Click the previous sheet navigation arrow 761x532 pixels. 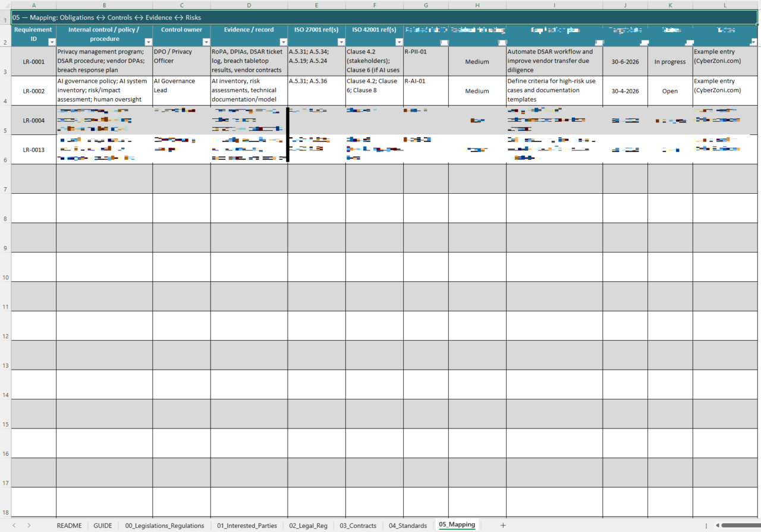point(14,525)
